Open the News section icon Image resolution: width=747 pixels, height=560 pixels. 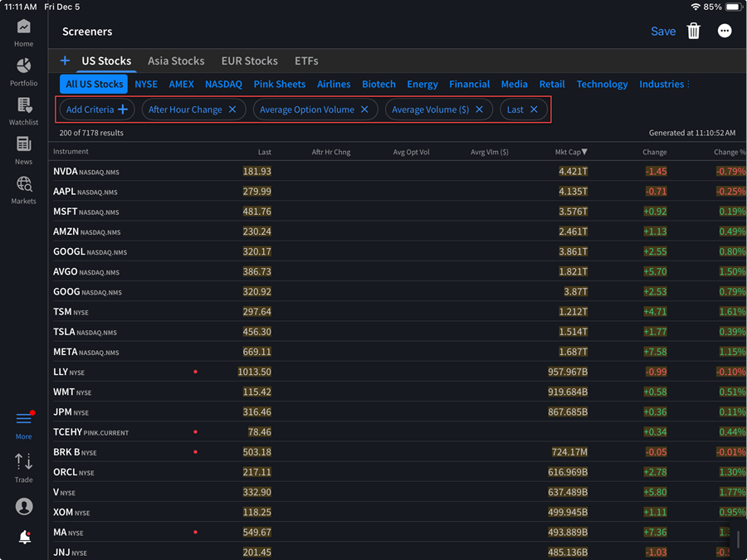pyautogui.click(x=23, y=145)
